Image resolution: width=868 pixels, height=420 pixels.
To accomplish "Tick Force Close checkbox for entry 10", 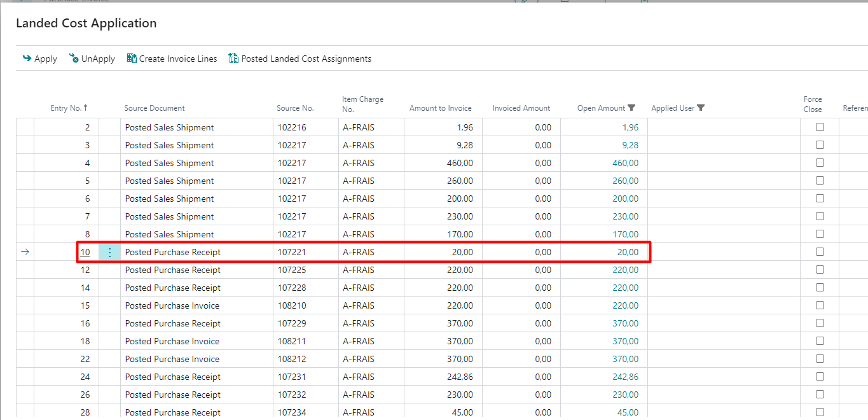I will 820,252.
